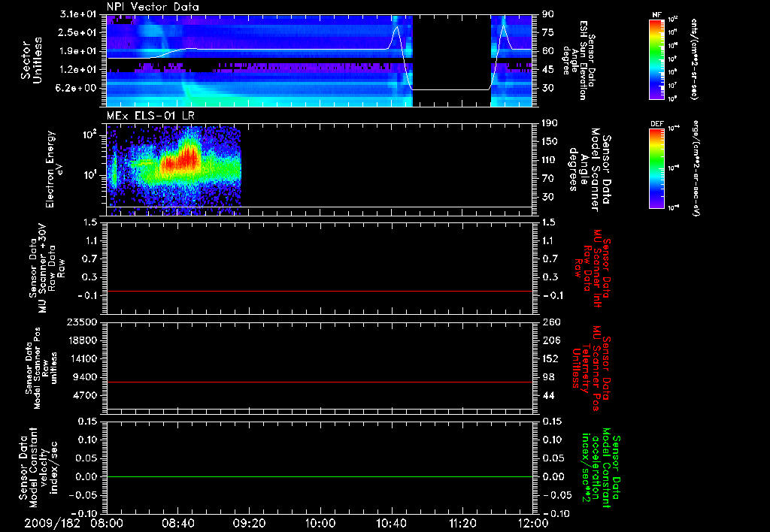Viewport: 770px width, 532px height.
Task: Select the NF flux color bar
Action: 657,59
